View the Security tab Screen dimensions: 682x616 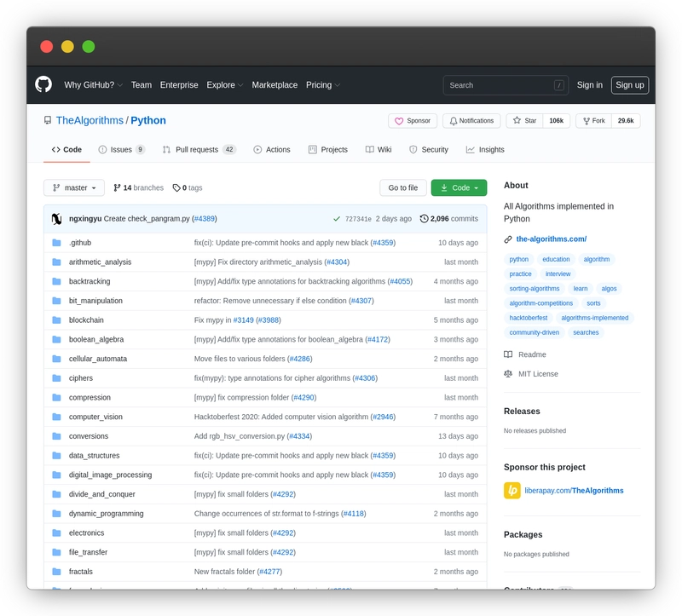click(x=429, y=150)
